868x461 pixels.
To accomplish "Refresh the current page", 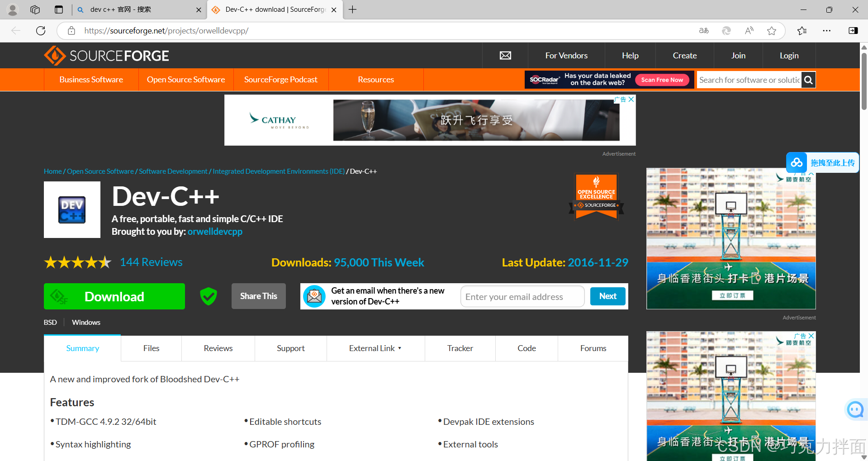I will tap(41, 31).
